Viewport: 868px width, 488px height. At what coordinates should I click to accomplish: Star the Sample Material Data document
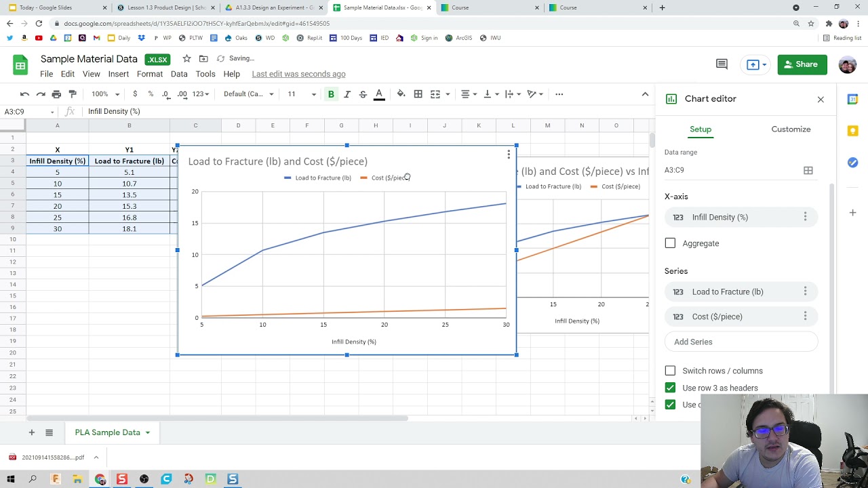click(186, 59)
